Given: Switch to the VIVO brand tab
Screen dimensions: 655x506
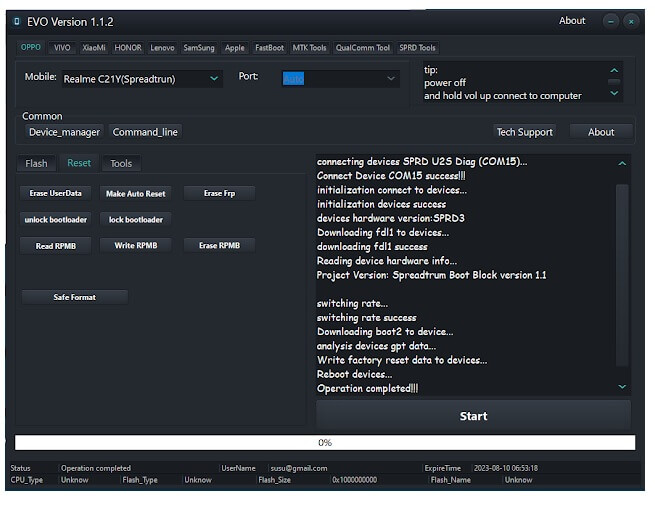Looking at the screenshot, I should coord(62,48).
